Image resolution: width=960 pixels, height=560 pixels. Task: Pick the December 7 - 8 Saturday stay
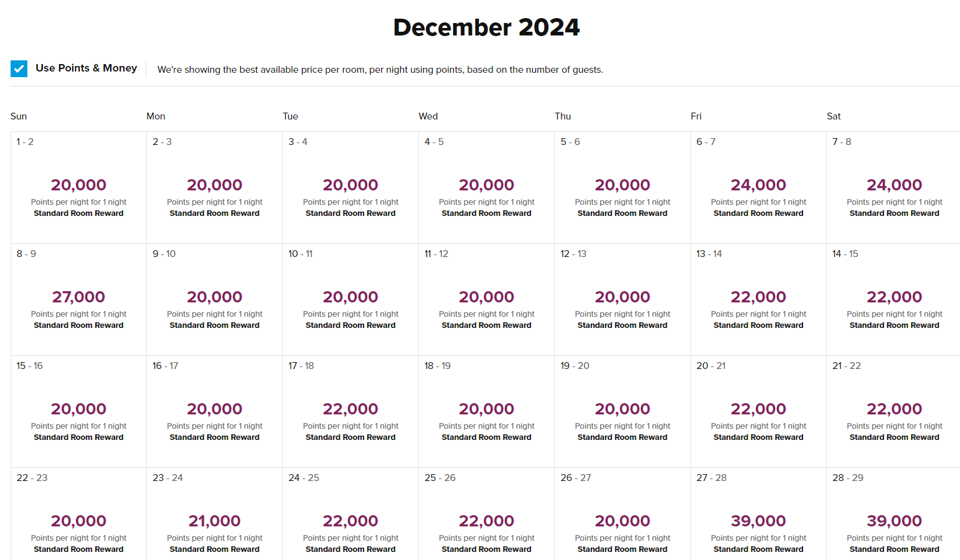click(x=893, y=187)
